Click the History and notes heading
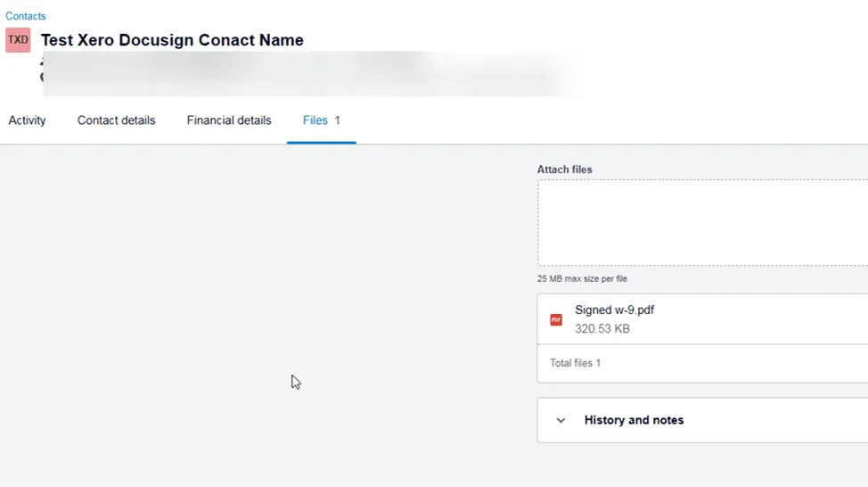The width and height of the screenshot is (868, 487). coord(634,420)
